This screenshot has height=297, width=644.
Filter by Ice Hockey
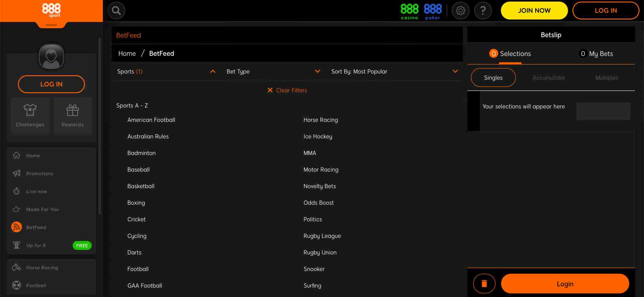318,137
